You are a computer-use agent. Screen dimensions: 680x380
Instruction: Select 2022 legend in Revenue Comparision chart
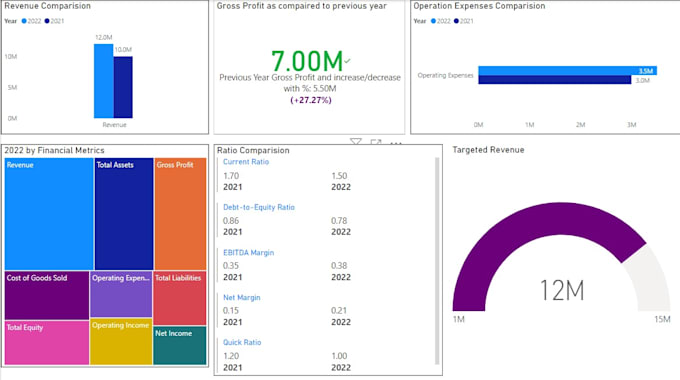pyautogui.click(x=31, y=21)
